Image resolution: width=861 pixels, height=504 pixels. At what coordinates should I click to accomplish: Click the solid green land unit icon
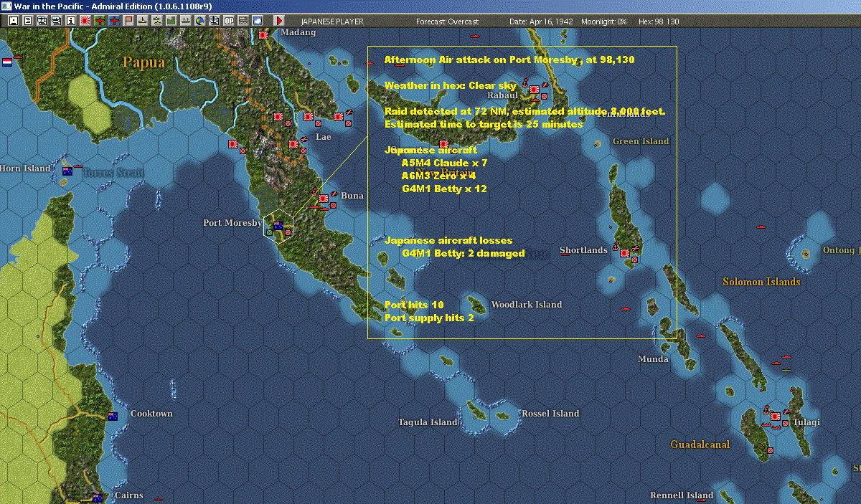pos(171,21)
